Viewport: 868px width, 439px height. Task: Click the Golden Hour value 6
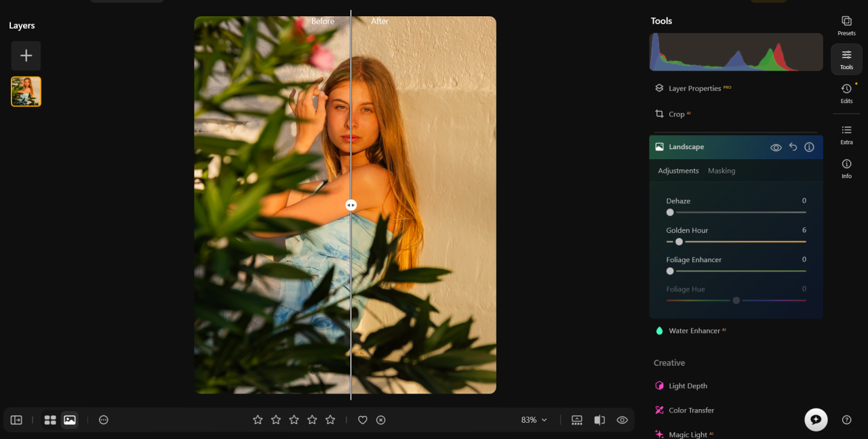pyautogui.click(x=804, y=230)
